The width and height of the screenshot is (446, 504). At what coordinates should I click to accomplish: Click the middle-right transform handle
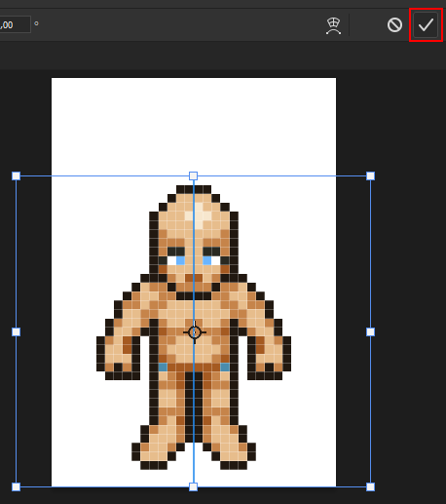pyautogui.click(x=370, y=331)
